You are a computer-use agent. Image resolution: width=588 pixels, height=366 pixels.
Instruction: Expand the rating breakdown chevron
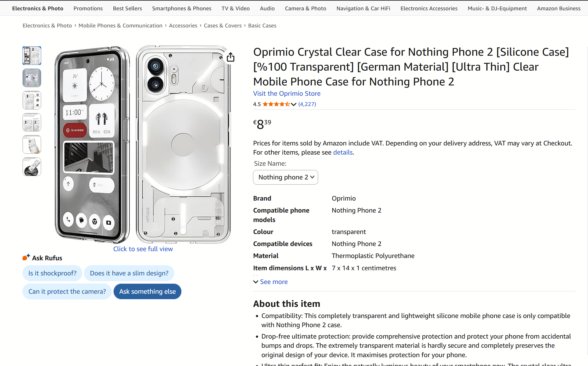(x=294, y=104)
